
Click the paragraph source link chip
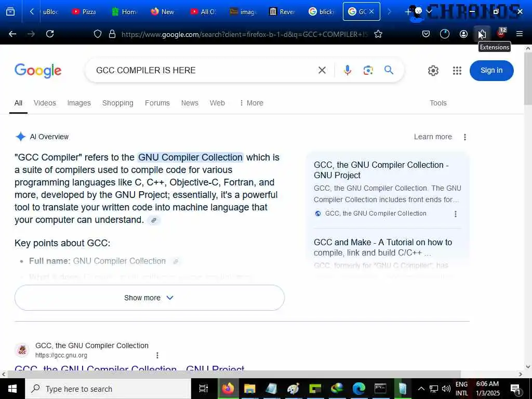click(154, 220)
